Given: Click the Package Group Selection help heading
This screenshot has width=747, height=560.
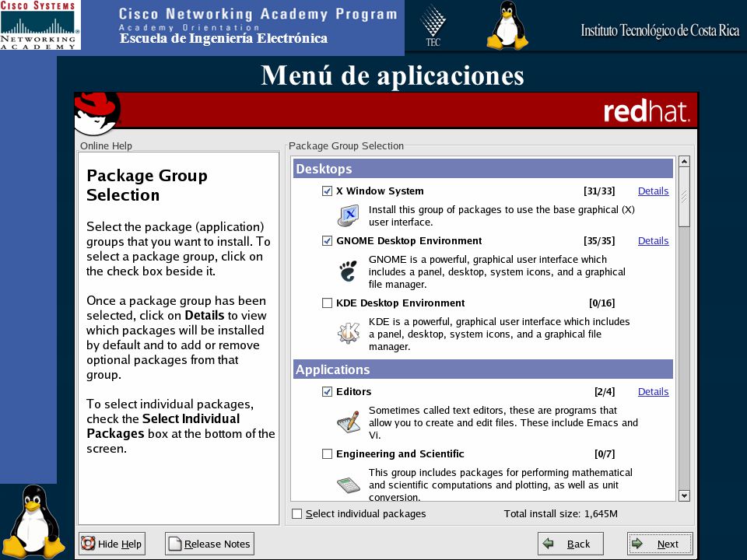Looking at the screenshot, I should coord(147,185).
